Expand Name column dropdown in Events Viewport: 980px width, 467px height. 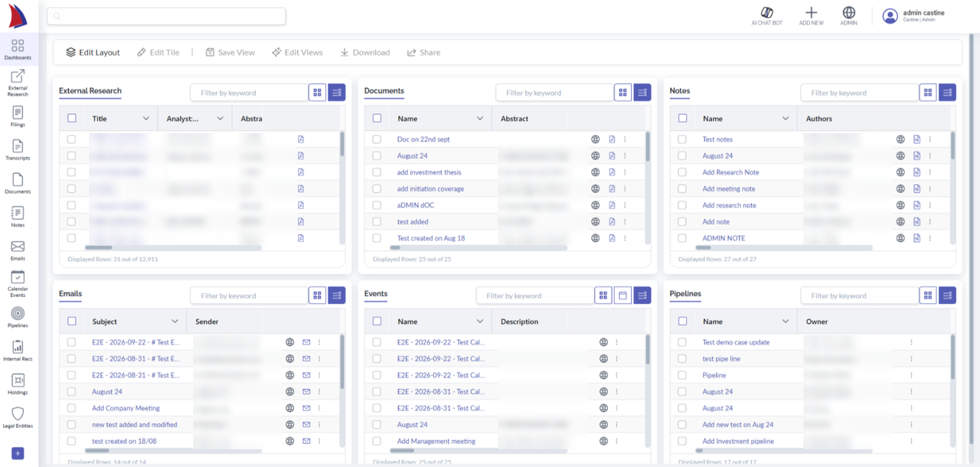point(480,322)
